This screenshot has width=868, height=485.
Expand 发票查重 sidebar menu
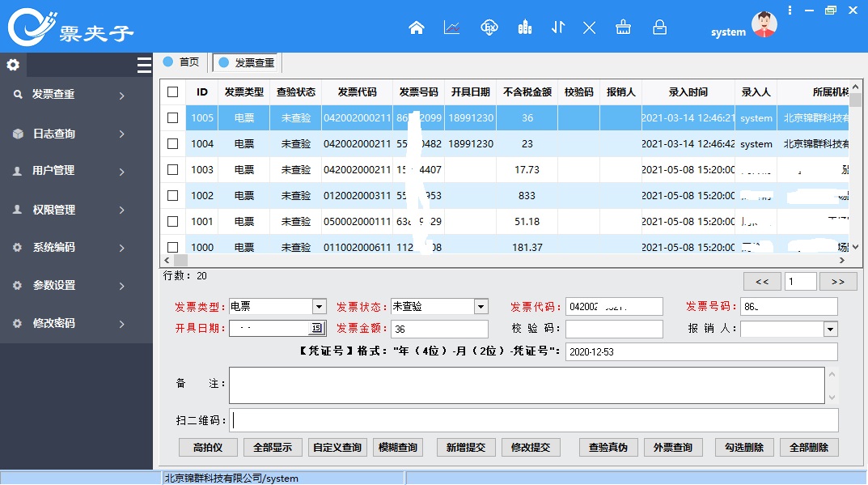(x=76, y=95)
